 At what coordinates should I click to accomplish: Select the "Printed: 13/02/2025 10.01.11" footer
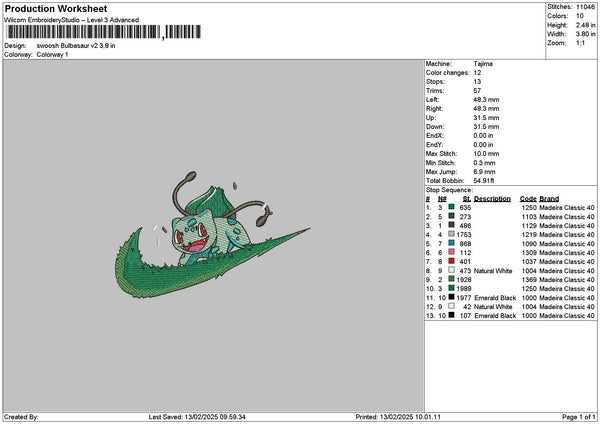[398, 417]
